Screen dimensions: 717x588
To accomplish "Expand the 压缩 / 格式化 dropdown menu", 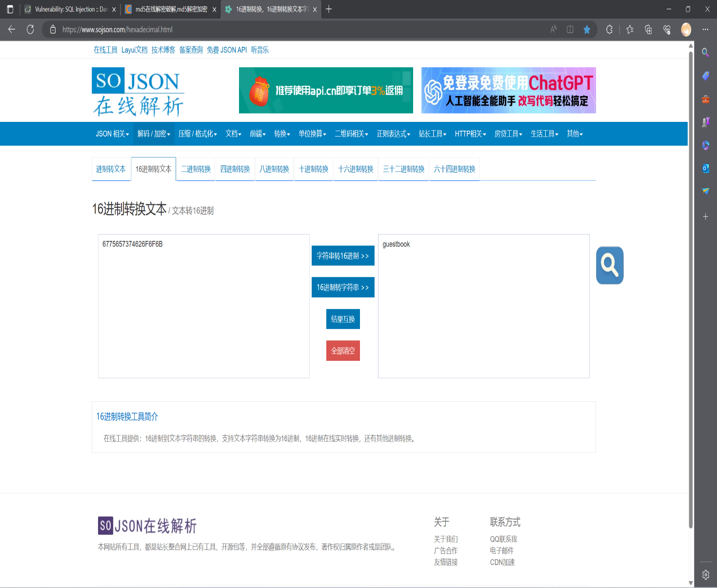I will pos(198,134).
